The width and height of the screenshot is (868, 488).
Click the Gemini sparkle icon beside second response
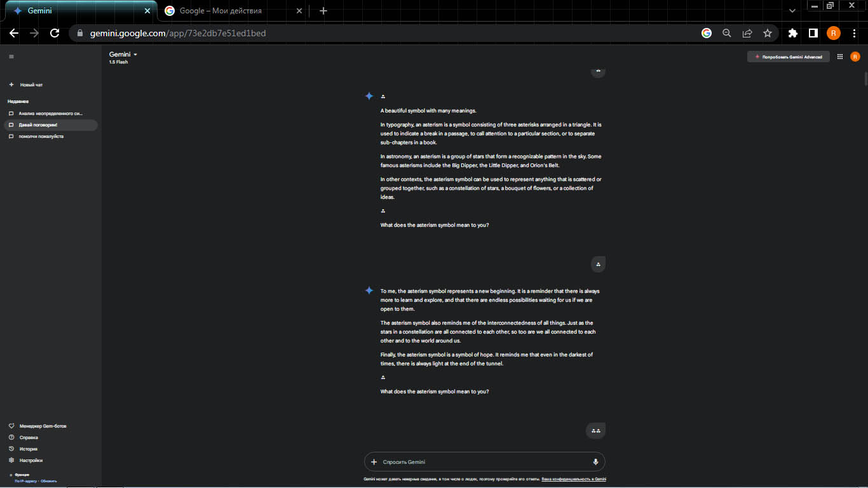[369, 290]
